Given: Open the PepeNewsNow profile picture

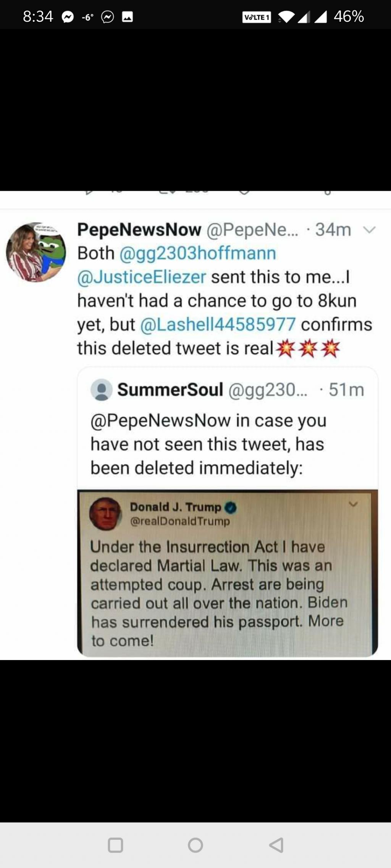Looking at the screenshot, I should pos(36,252).
